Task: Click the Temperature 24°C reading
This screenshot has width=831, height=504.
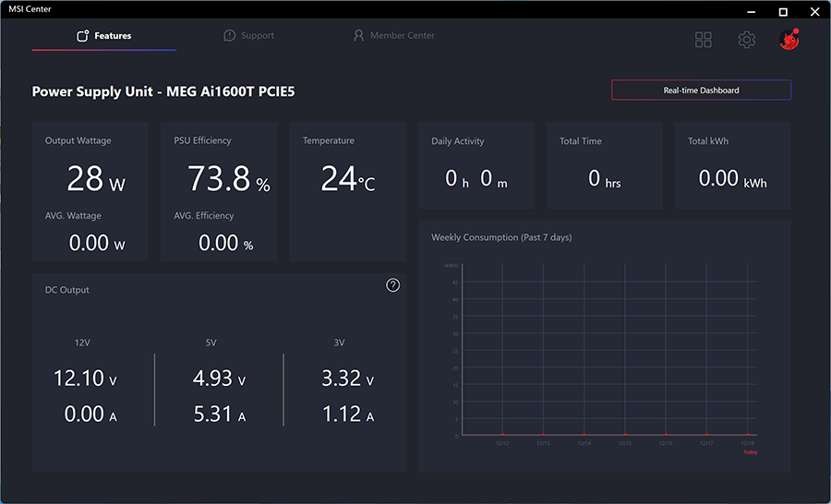Action: pos(348,178)
